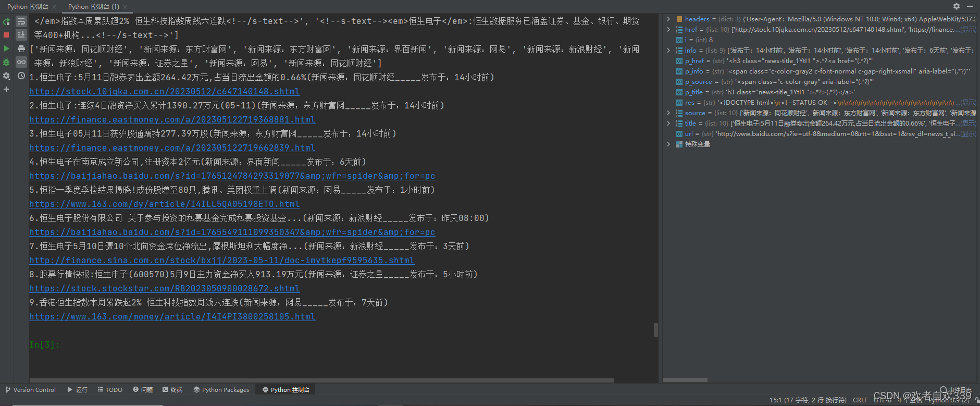Toggle soft-wrap in the console output
This screenshot has width=980, height=406.
pos(21,21)
